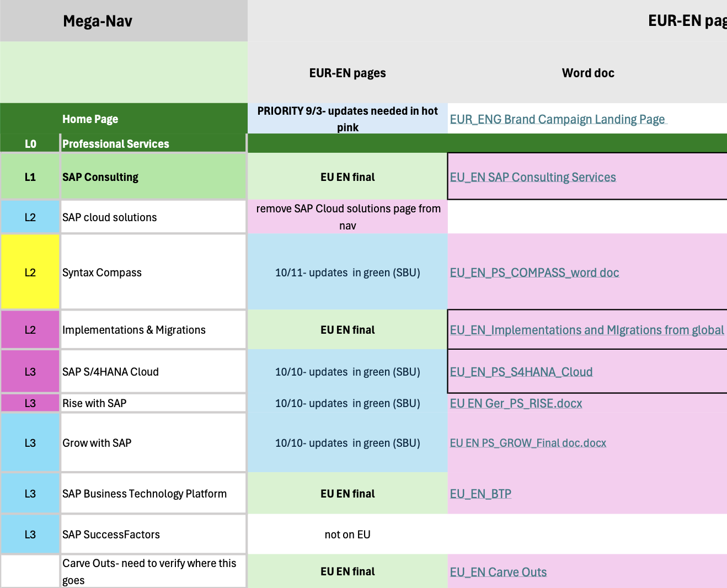
Task: Select EU EN final cell in Carve Outs row
Action: [x=348, y=571]
